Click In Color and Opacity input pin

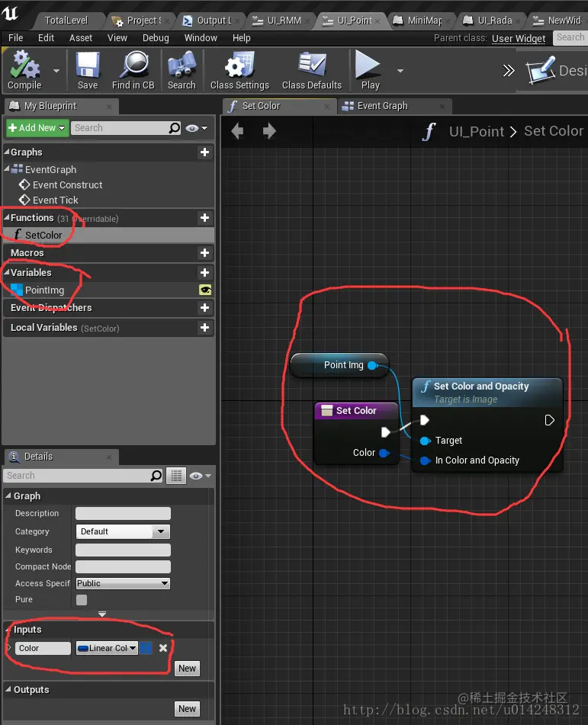425,460
